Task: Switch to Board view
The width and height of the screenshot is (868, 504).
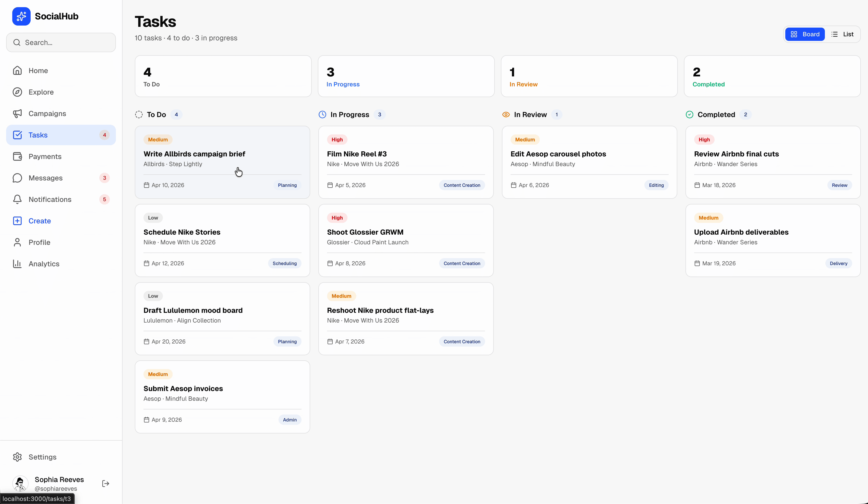Action: pyautogui.click(x=805, y=34)
